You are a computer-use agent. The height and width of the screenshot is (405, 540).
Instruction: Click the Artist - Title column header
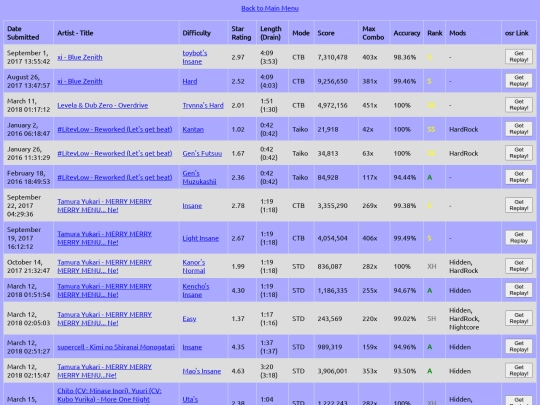pyautogui.click(x=116, y=33)
